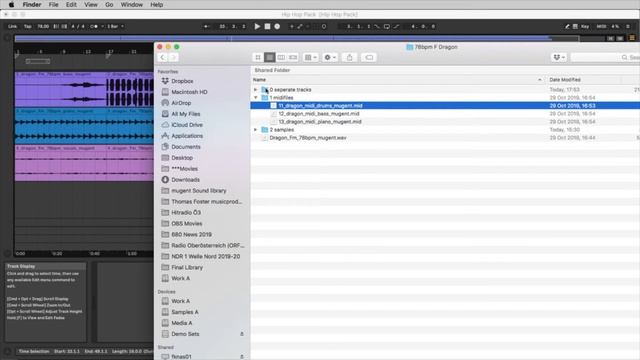Screen dimensions: 640x360
Task: Eject the Demo Sets device
Action: (x=242, y=334)
